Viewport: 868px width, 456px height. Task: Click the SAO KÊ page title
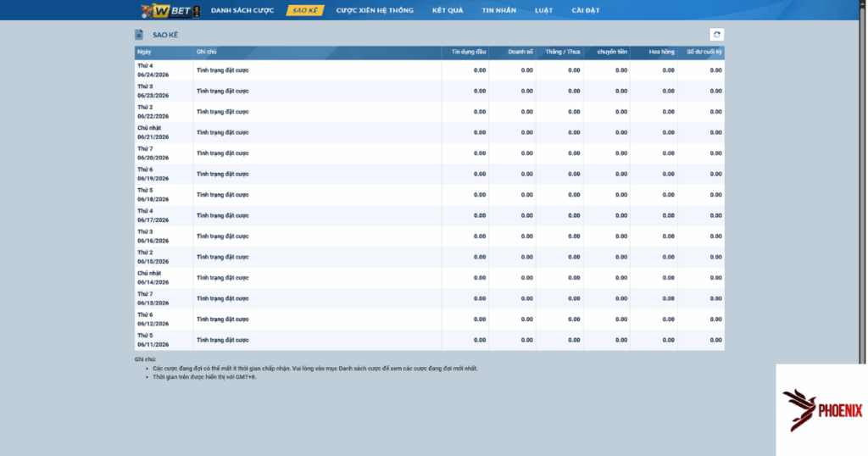coord(165,35)
